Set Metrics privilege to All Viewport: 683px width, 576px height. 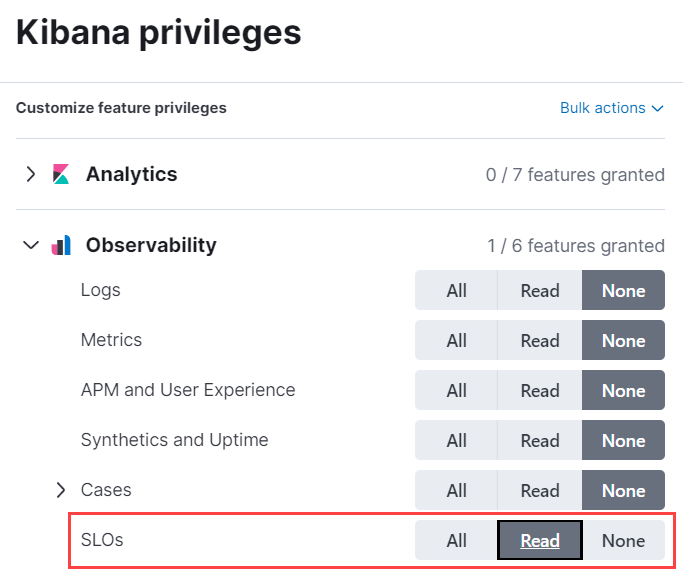(456, 341)
